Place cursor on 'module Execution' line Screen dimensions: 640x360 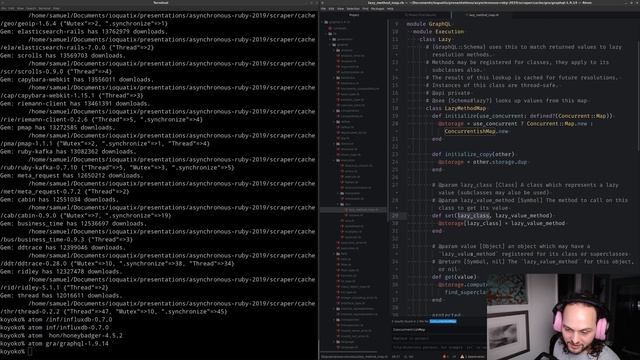[x=438, y=32]
